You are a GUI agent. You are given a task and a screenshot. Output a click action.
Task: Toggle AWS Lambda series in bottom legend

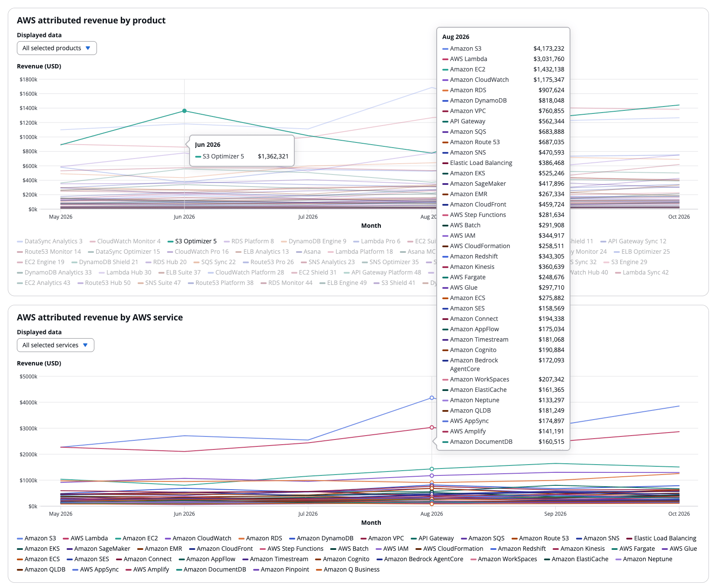pos(85,538)
